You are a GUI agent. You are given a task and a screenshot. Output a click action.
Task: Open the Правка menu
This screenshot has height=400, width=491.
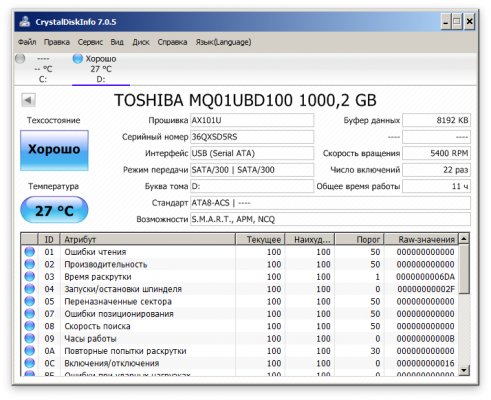pyautogui.click(x=57, y=42)
